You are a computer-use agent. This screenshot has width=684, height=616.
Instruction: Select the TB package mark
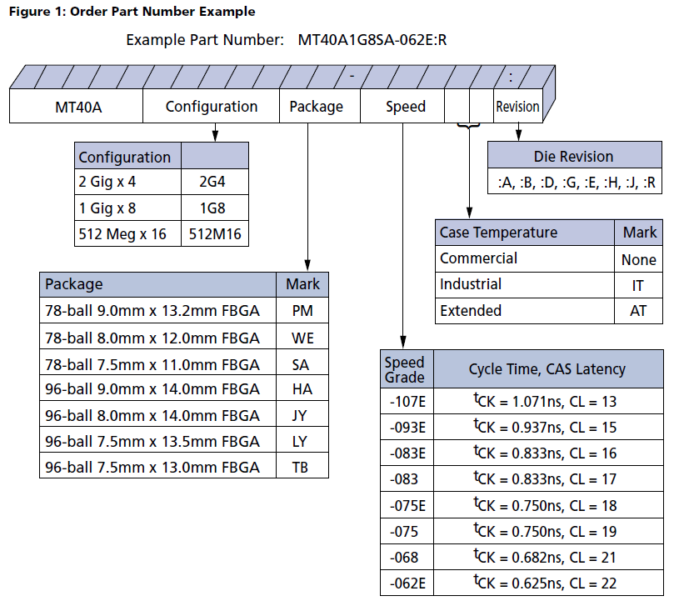coord(302,465)
